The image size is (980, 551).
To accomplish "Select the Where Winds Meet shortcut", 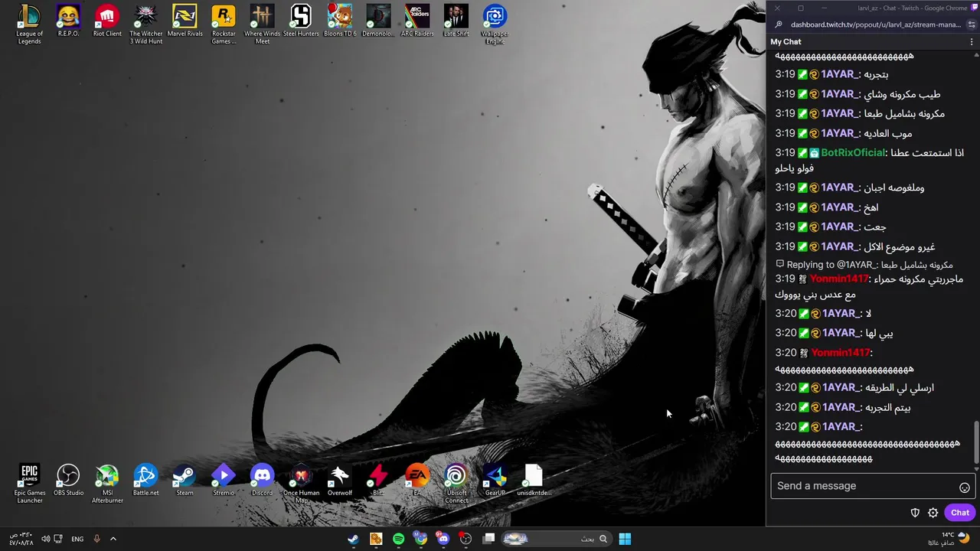I will tap(262, 24).
